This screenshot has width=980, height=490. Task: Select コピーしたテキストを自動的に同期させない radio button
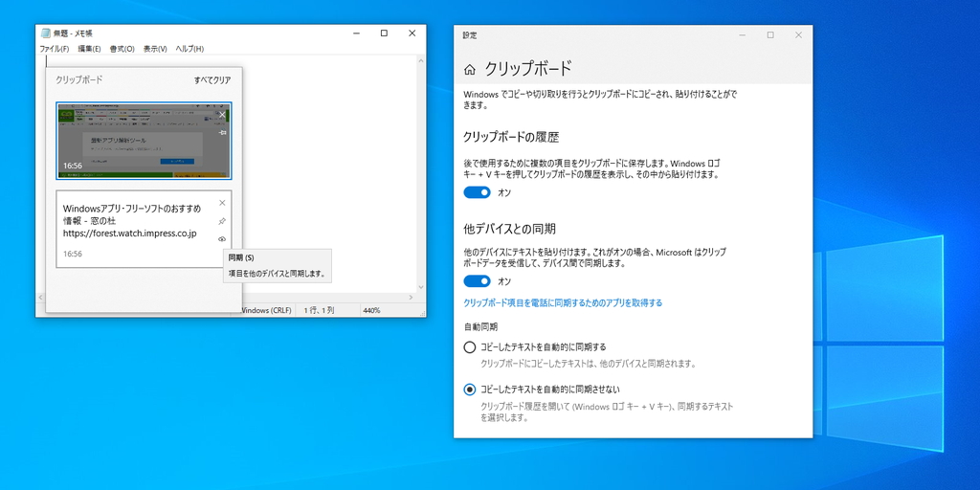click(x=469, y=390)
